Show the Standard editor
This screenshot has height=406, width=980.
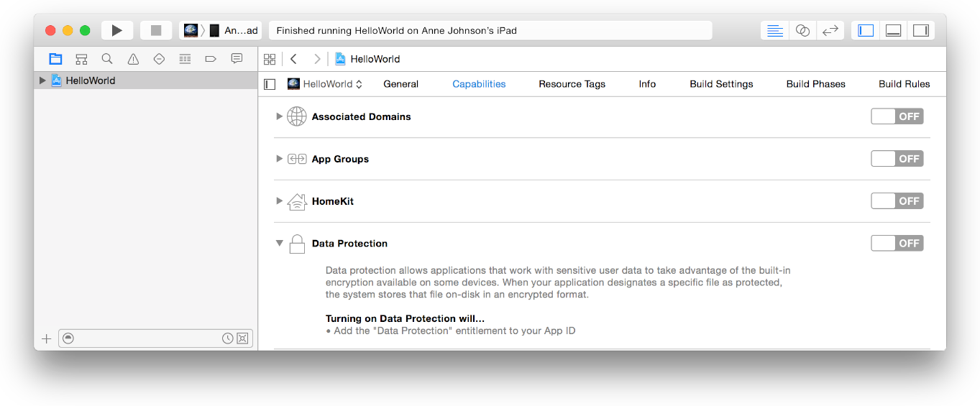774,30
